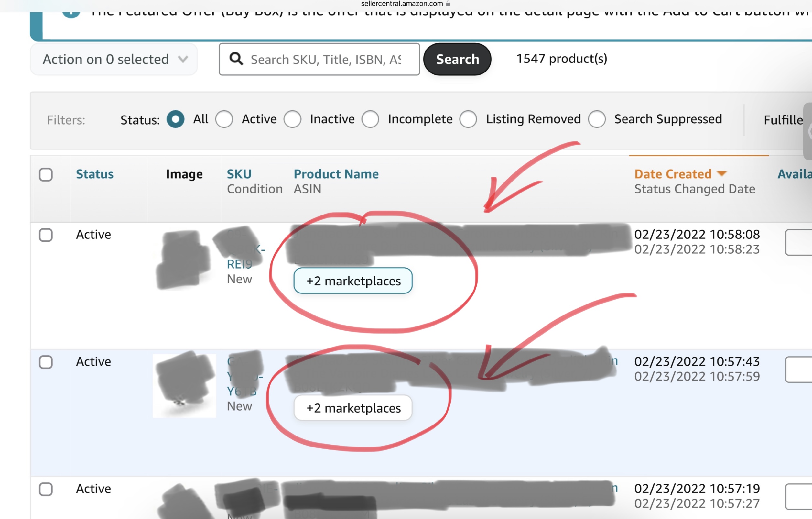Click the black Search button
812x519 pixels.
pos(457,60)
